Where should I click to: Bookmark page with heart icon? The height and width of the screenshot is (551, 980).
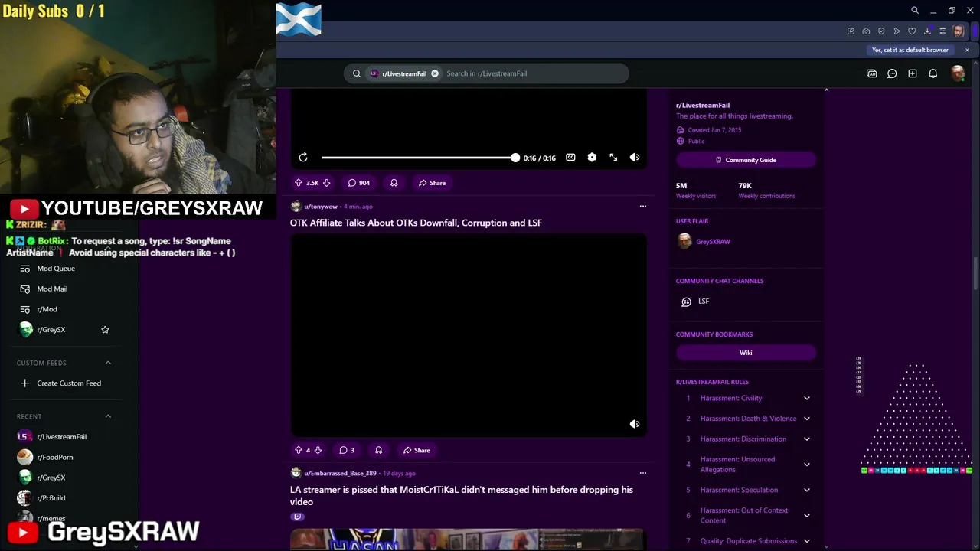pyautogui.click(x=912, y=31)
